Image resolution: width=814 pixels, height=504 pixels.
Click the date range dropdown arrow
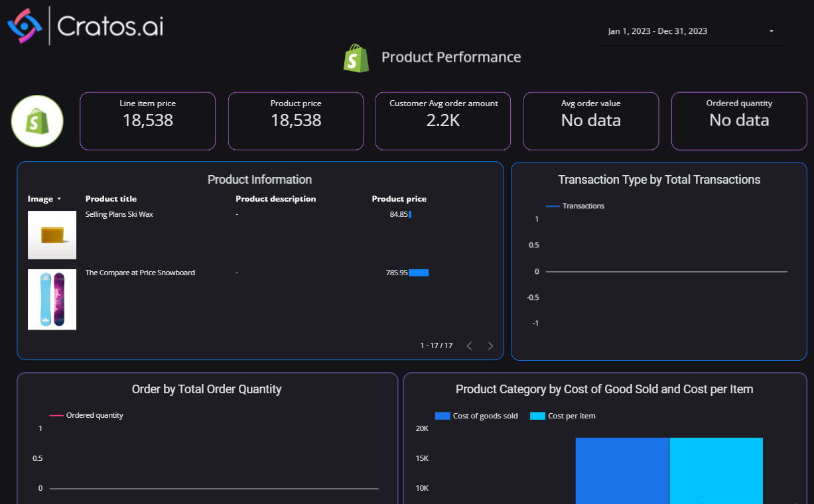(771, 31)
